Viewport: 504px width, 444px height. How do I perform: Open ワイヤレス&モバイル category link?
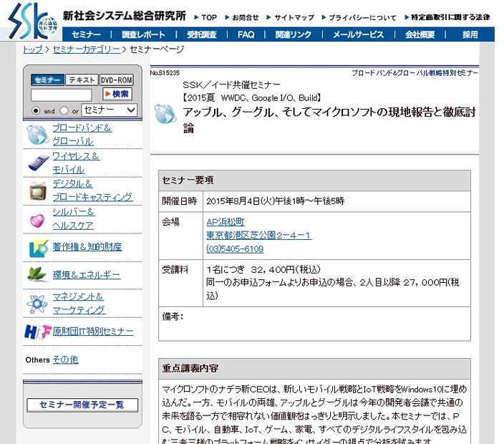pyautogui.click(x=76, y=163)
